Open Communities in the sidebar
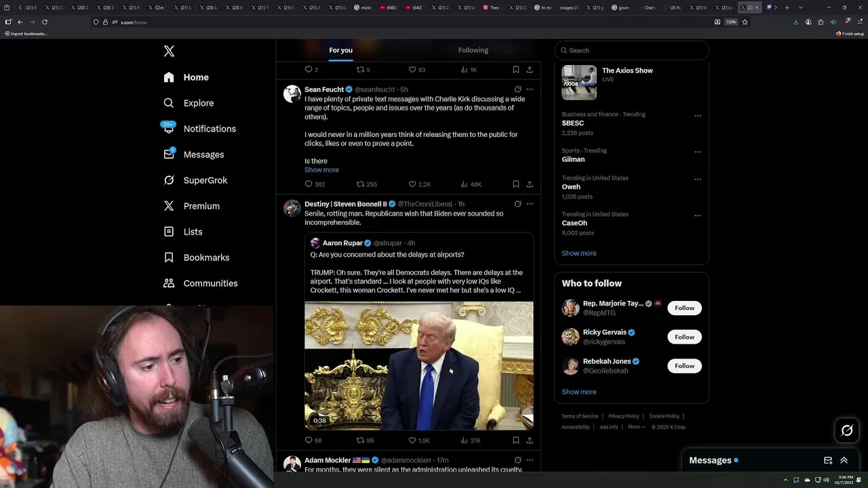Image resolution: width=868 pixels, height=488 pixels. (x=201, y=283)
